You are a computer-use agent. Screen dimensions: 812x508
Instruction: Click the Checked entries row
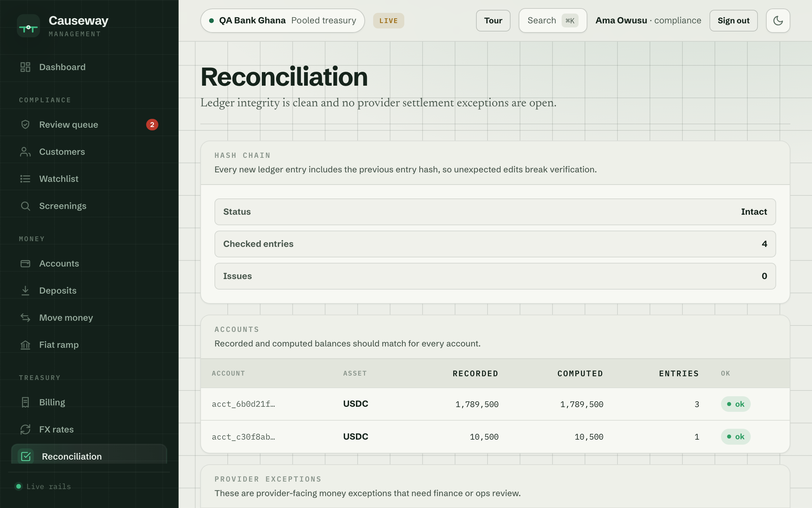click(495, 244)
